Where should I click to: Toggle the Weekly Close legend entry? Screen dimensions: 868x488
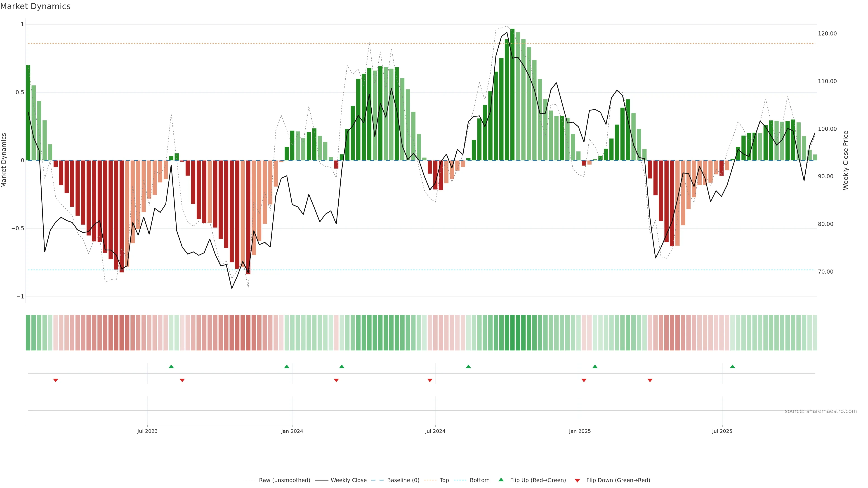pyautogui.click(x=348, y=480)
